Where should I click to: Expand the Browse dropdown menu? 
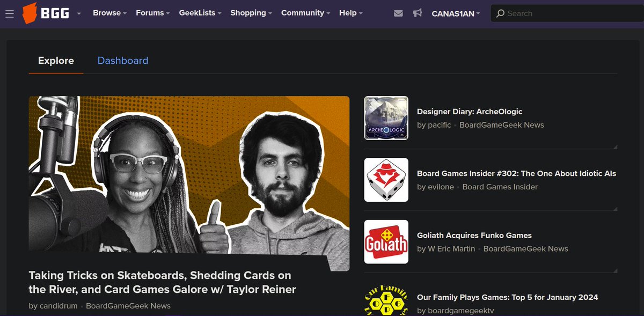click(x=107, y=13)
